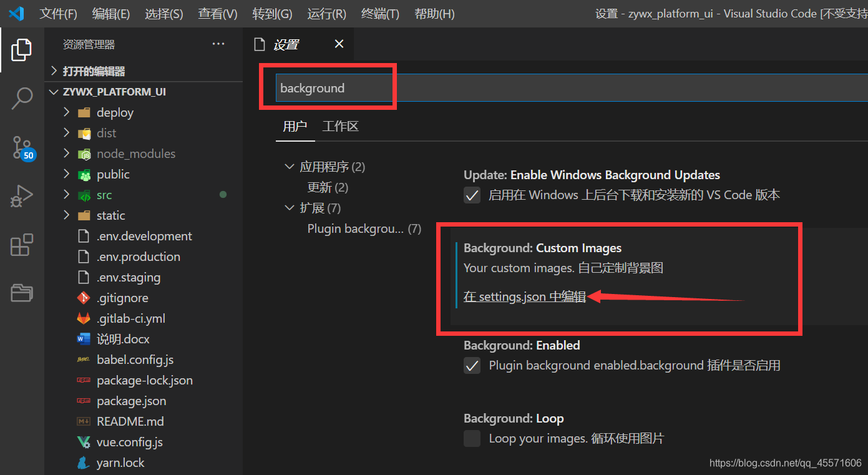Open Source Control view with 50 badge
Image resolution: width=868 pixels, height=475 pixels.
click(x=23, y=148)
